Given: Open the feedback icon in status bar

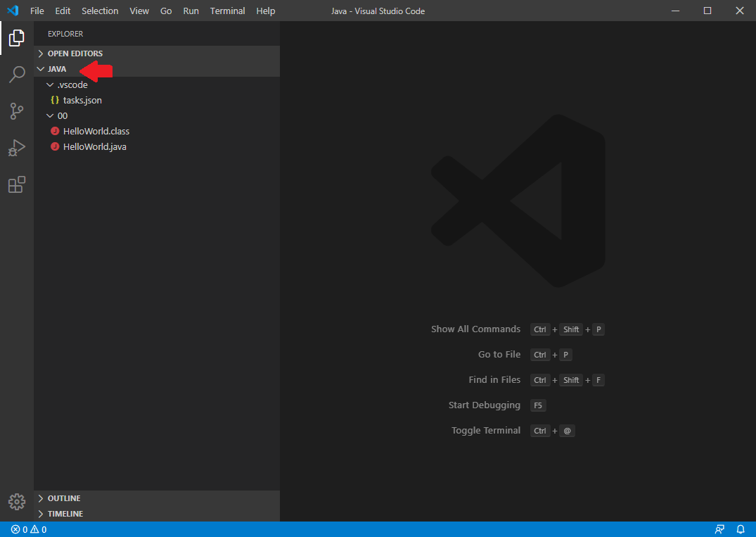Looking at the screenshot, I should coord(719,529).
